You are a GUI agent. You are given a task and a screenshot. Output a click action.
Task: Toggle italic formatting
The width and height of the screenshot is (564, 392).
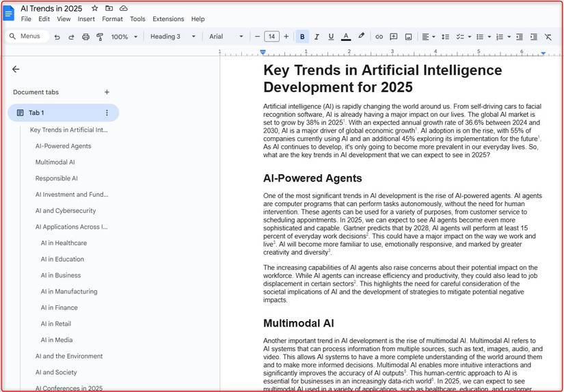pyautogui.click(x=317, y=37)
